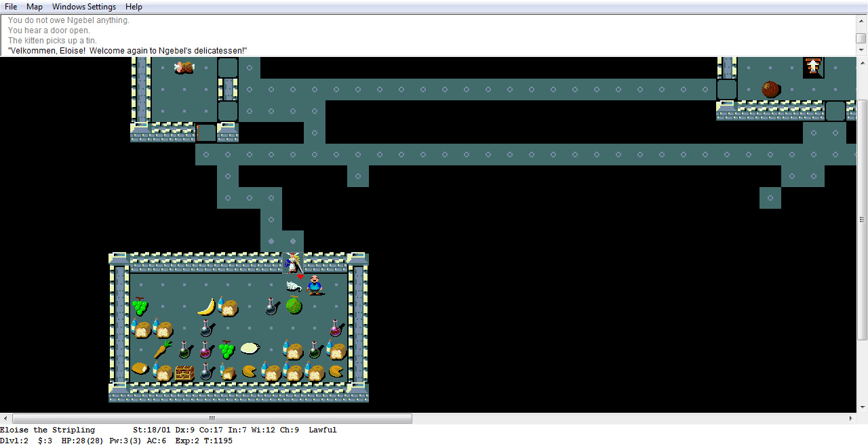Select the white cream pie item
Image resolution: width=868 pixels, height=446 pixels.
pos(250,348)
